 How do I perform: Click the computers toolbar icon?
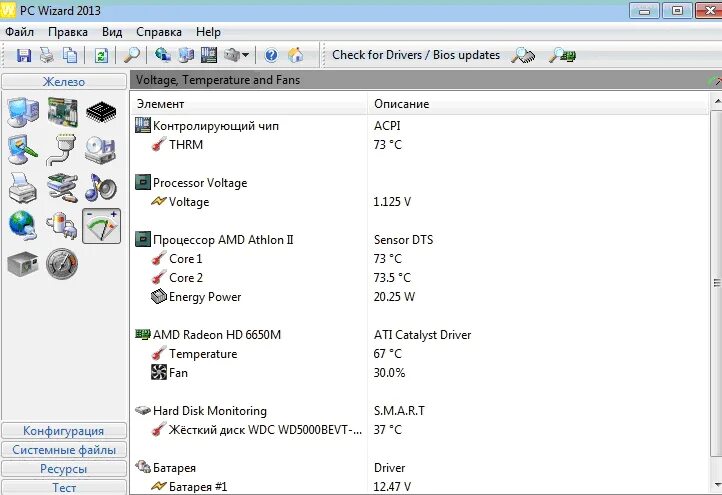tap(186, 55)
